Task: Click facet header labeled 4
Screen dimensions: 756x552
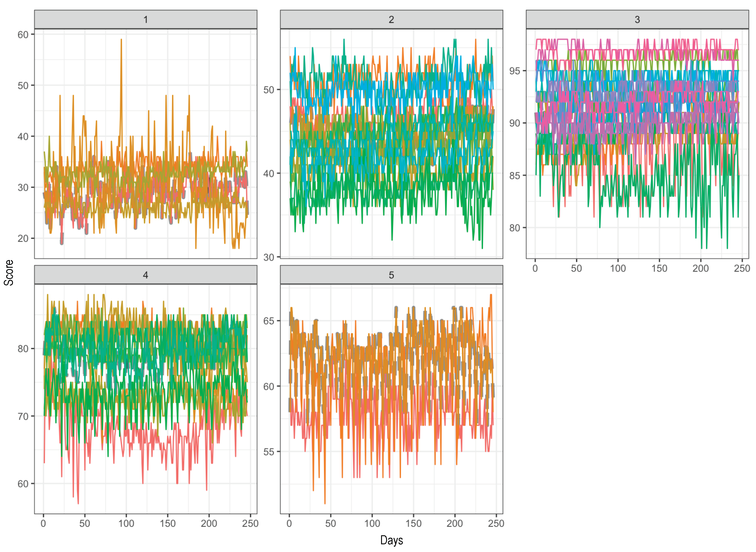Action: point(146,275)
